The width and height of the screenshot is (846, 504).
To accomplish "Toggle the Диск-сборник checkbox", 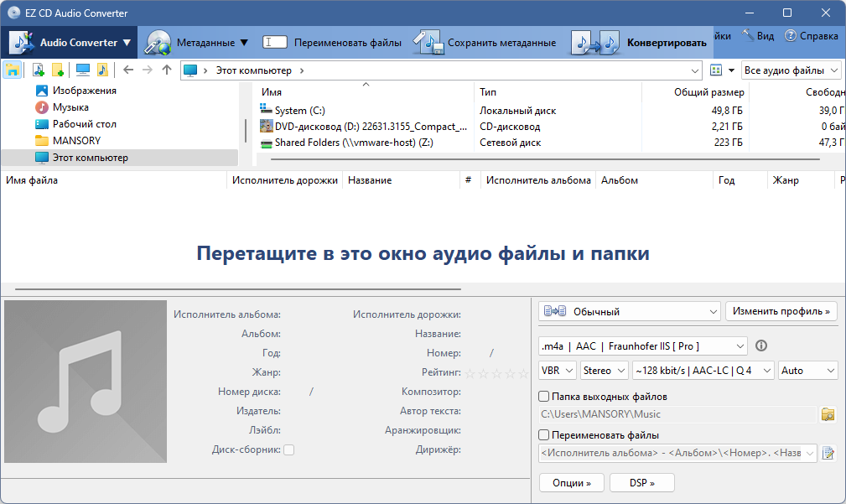I will [288, 450].
